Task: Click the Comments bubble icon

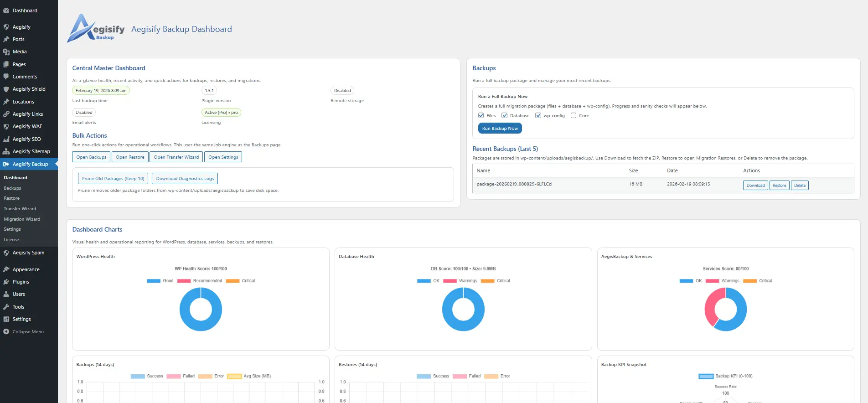Action: tap(6, 77)
